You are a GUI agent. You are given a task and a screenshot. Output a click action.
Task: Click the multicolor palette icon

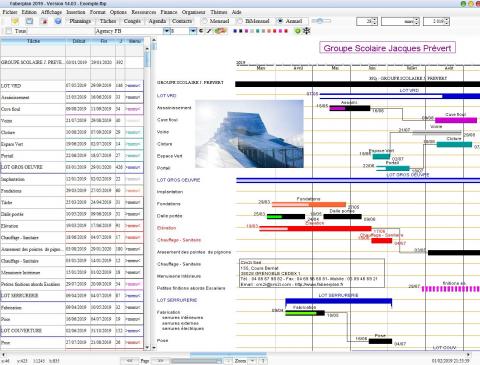coord(220,31)
